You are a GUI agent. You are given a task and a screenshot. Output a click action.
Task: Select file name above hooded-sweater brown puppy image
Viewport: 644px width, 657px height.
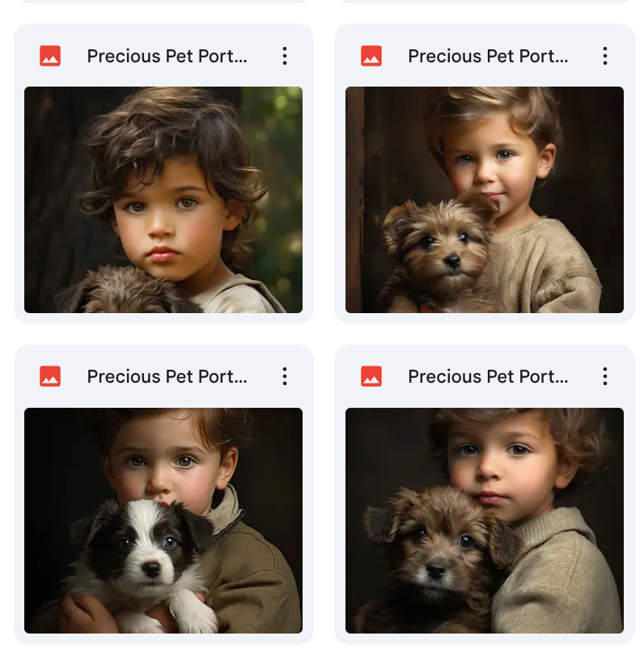tap(488, 376)
